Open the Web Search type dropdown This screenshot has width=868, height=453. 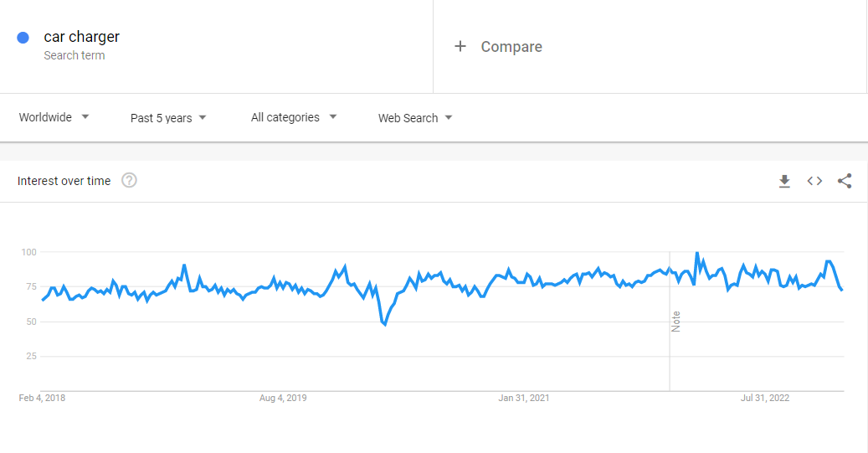(x=415, y=118)
